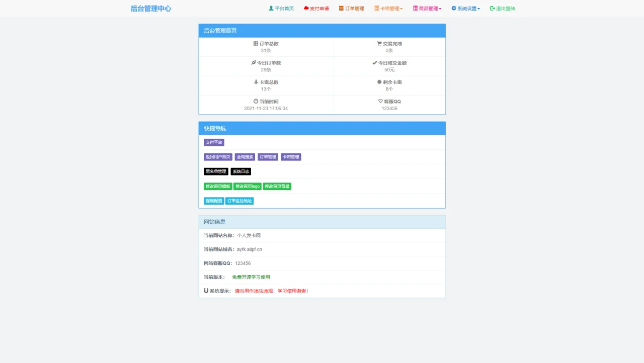Click the 系统设置 gear icon
The image size is (644, 363).
tap(453, 8)
